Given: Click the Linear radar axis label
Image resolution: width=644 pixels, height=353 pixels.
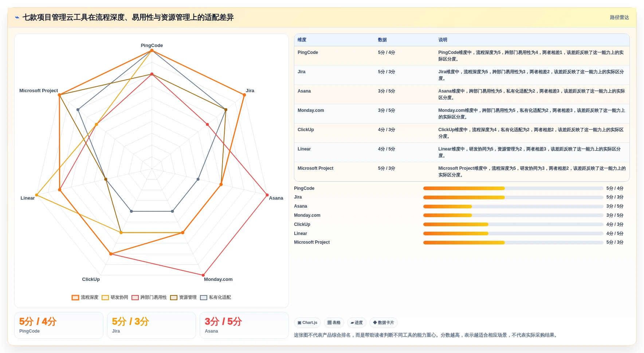Looking at the screenshot, I should point(28,198).
